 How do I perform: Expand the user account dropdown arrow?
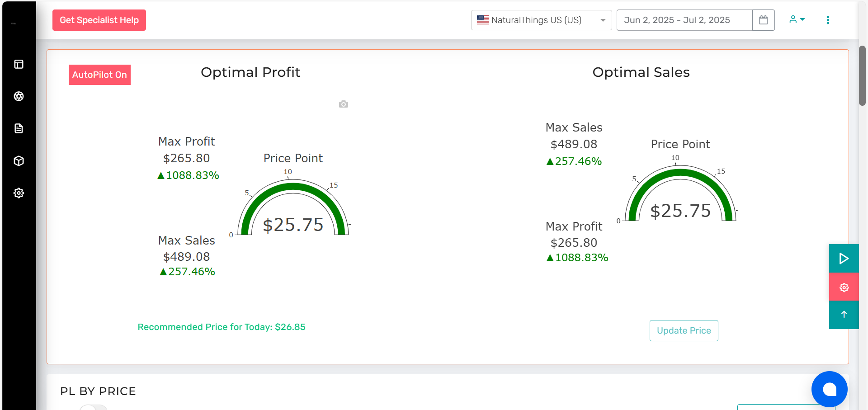click(x=797, y=19)
